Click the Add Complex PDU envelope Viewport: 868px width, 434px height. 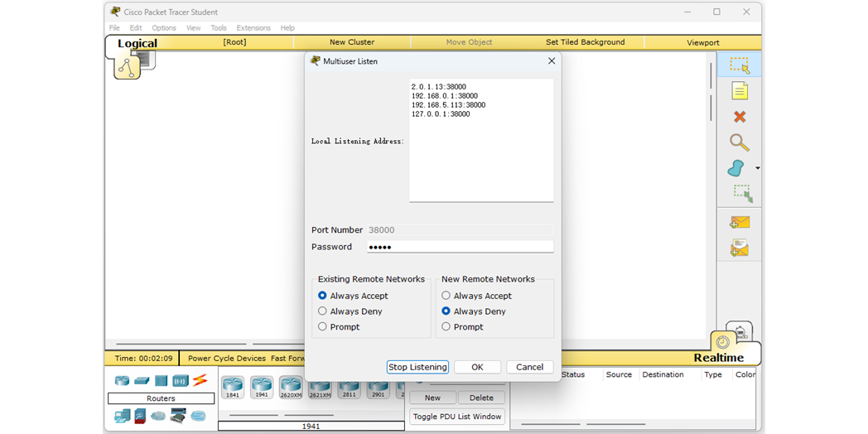click(x=739, y=248)
